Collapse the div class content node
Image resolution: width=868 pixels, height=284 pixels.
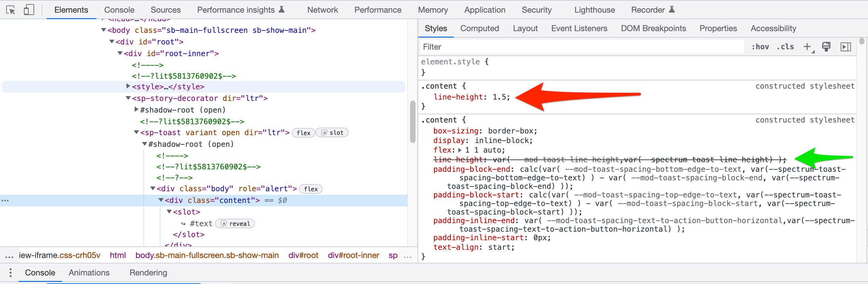pos(161,200)
